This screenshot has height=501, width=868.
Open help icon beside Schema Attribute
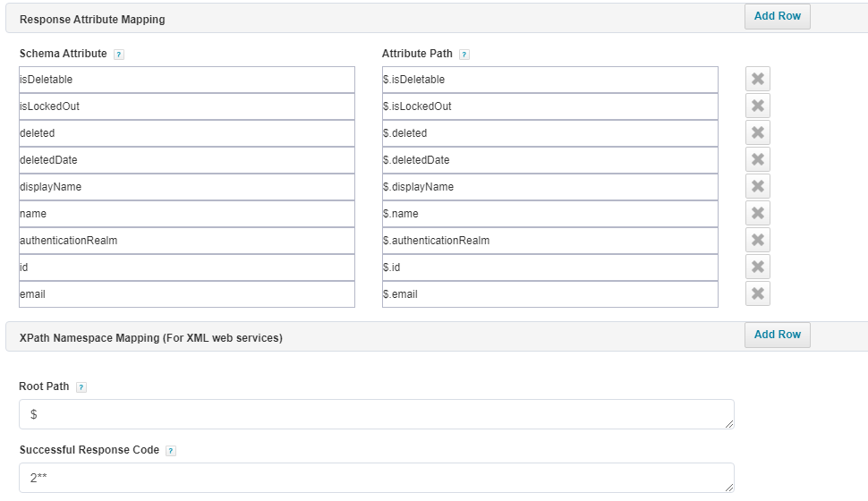point(119,55)
